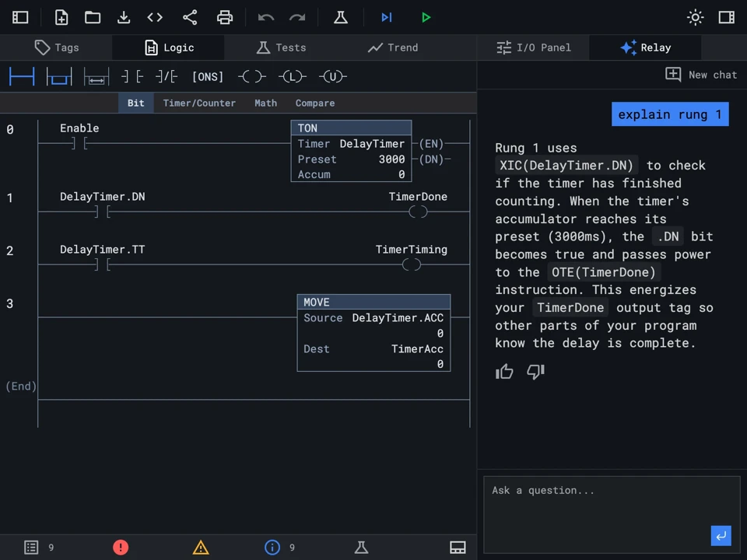The height and width of the screenshot is (560, 747).
Task: Click the Preset value 3000
Action: point(391,159)
